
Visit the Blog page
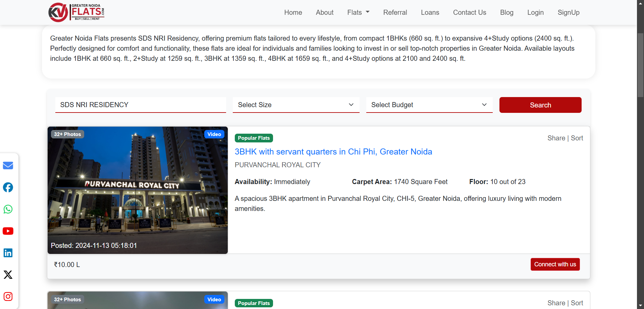coord(507,12)
